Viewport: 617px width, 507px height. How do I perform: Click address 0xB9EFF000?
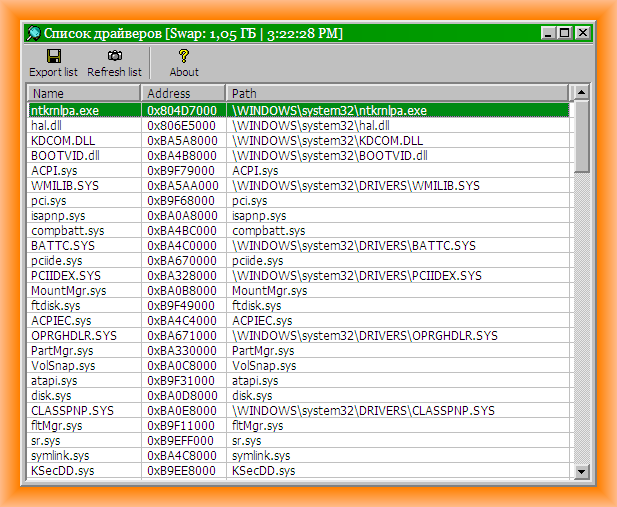(180, 440)
